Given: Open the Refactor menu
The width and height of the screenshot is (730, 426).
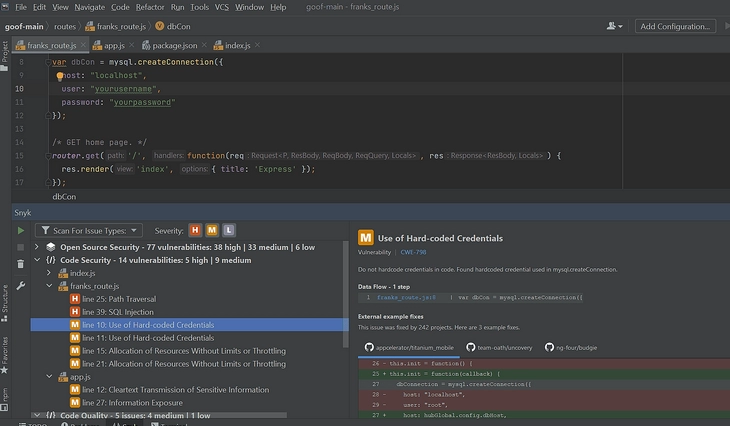Looking at the screenshot, I should click(x=150, y=7).
